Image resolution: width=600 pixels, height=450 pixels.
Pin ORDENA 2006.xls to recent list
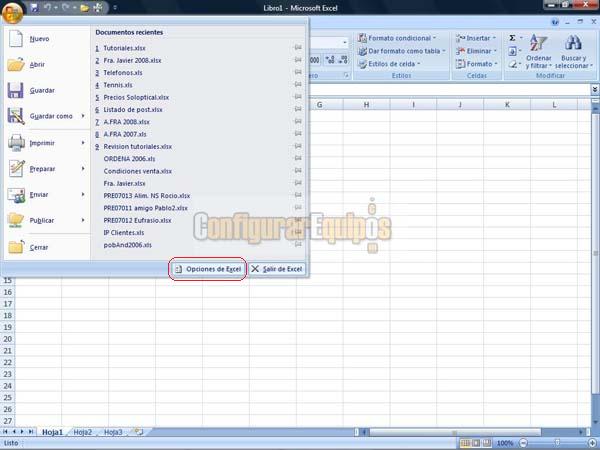point(298,158)
